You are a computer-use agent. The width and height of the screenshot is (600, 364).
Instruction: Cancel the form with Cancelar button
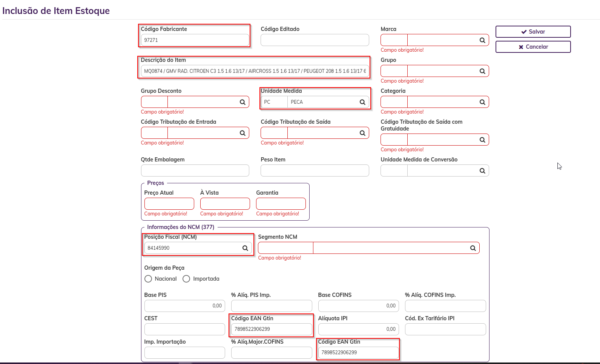tap(533, 47)
